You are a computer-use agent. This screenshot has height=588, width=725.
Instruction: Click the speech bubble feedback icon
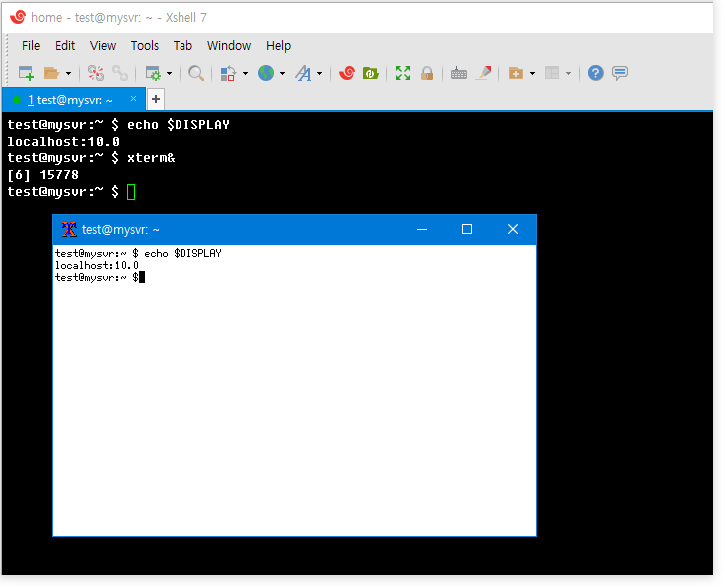[620, 73]
